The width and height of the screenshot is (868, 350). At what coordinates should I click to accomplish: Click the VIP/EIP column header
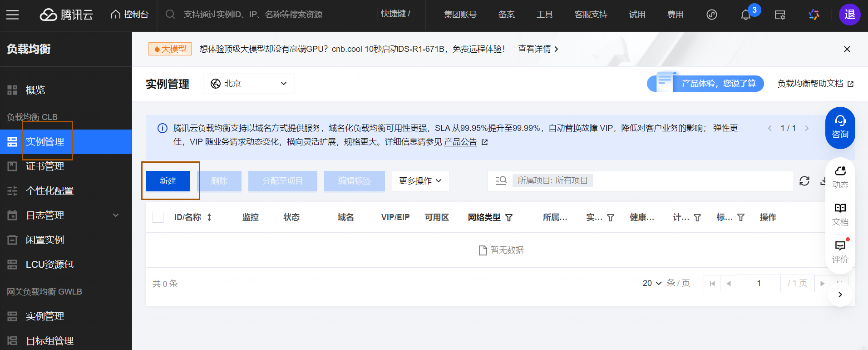point(395,217)
